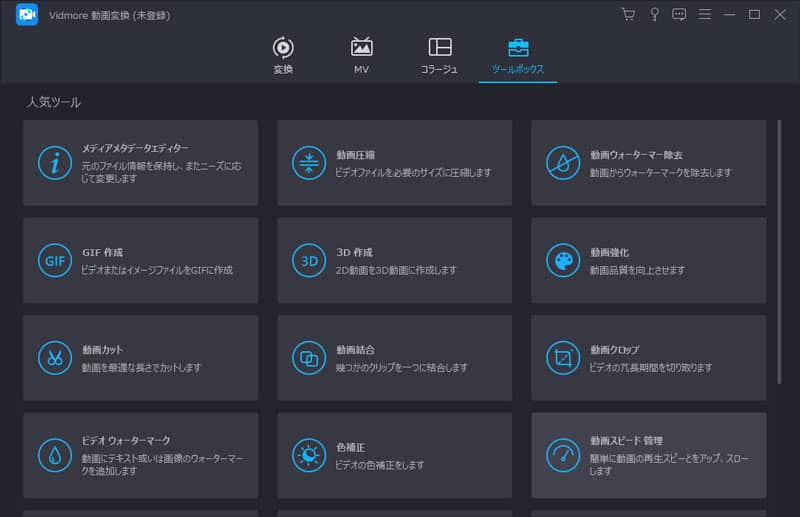The height and width of the screenshot is (517, 800).
Task: Click the 動画カット scissors icon
Action: pyautogui.click(x=55, y=358)
